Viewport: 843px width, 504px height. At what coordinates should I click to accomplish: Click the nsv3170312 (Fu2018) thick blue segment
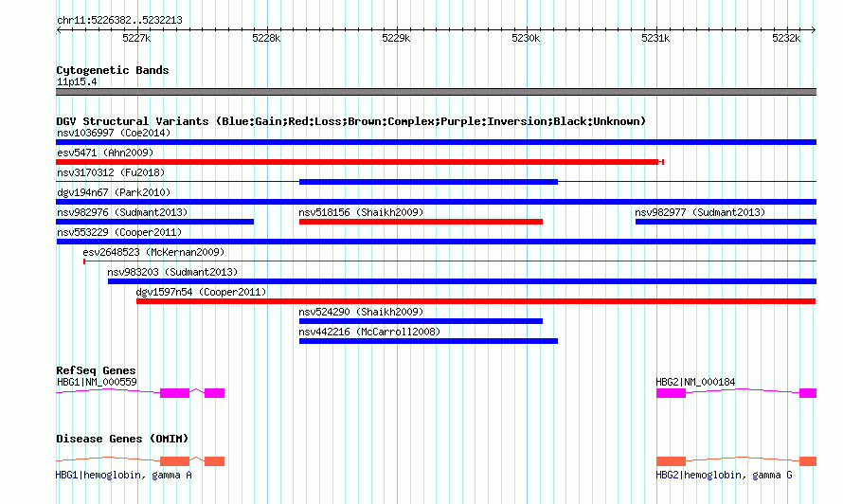click(x=428, y=182)
